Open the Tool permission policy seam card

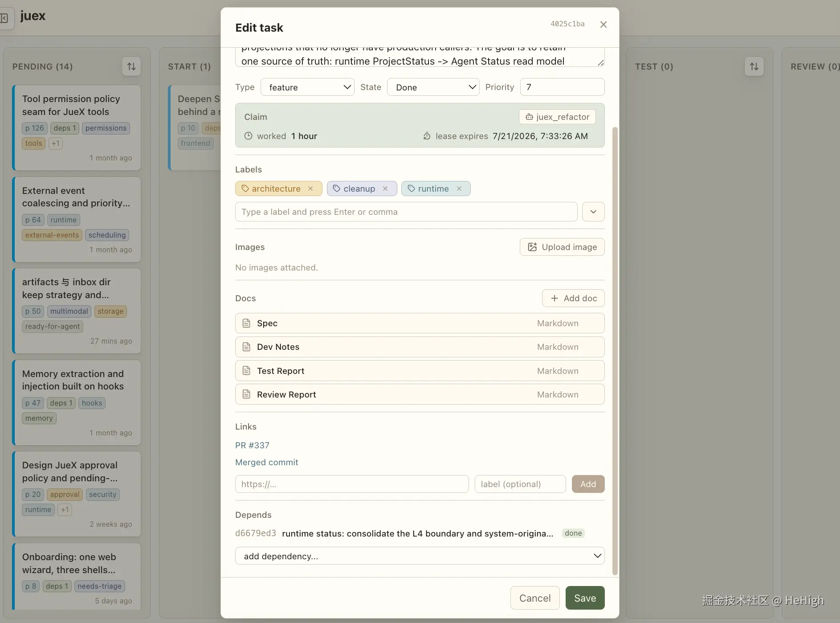point(77,128)
